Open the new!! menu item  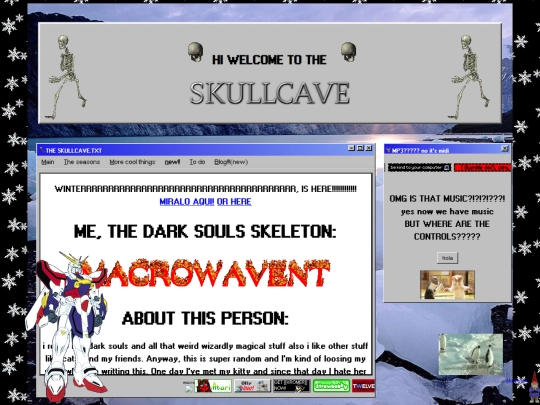point(172,162)
